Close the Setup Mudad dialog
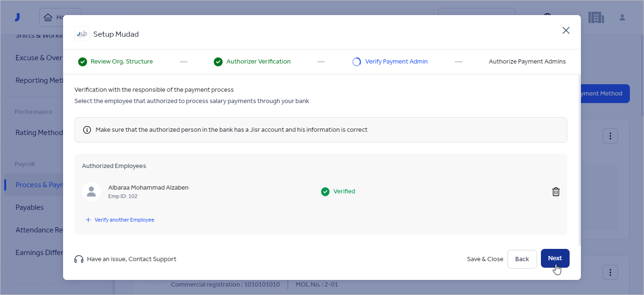The image size is (644, 295). [x=566, y=31]
